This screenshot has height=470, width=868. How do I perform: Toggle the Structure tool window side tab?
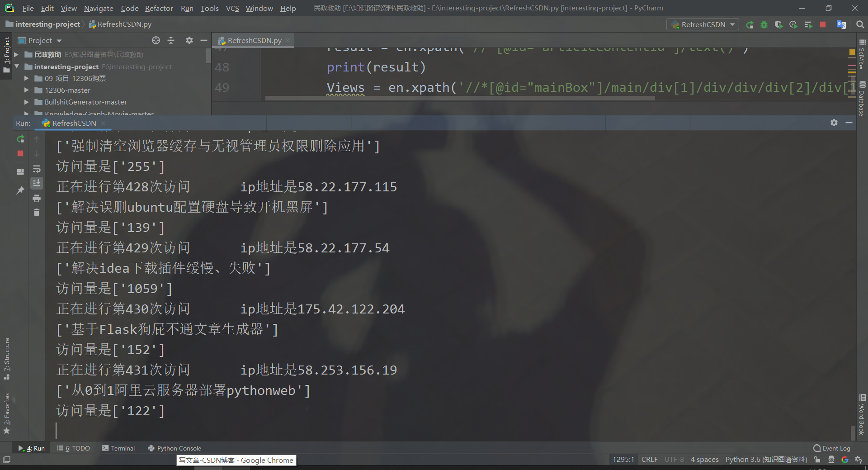pyautogui.click(x=6, y=359)
